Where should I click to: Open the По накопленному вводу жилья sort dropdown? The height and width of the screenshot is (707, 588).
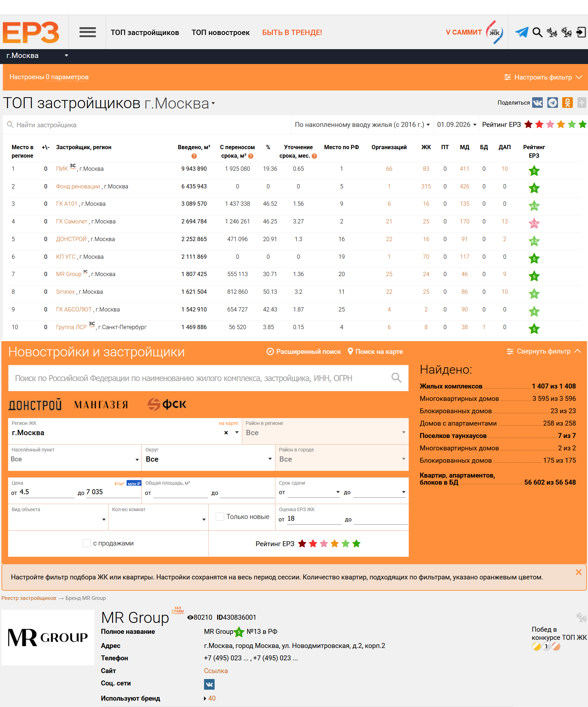[x=362, y=124]
